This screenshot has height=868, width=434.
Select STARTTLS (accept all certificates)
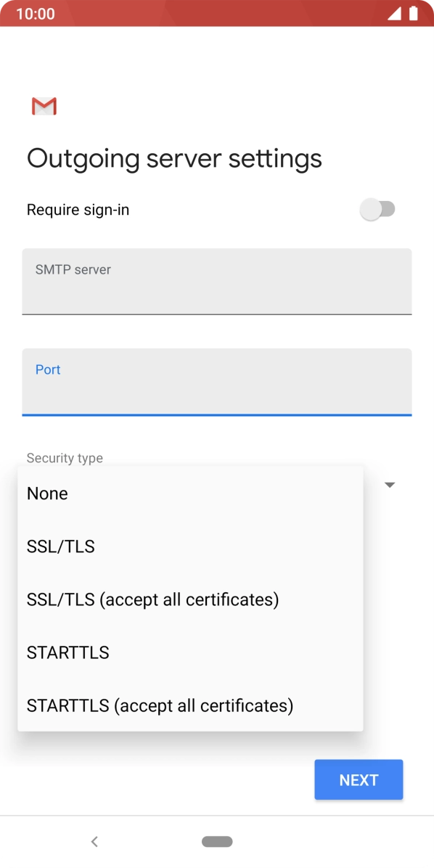coord(160,705)
